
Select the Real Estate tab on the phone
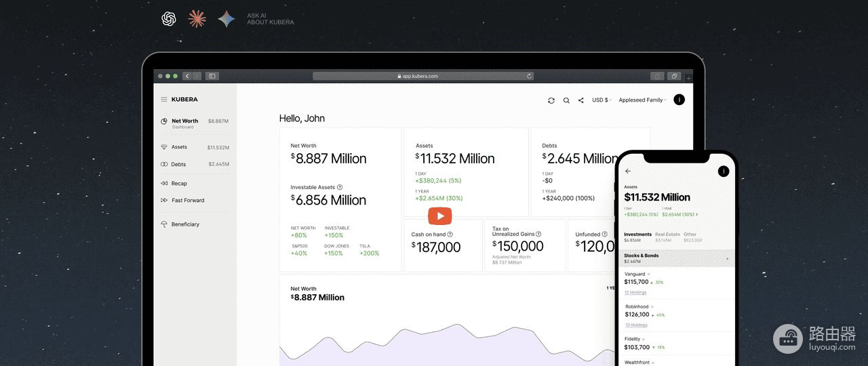pos(667,237)
